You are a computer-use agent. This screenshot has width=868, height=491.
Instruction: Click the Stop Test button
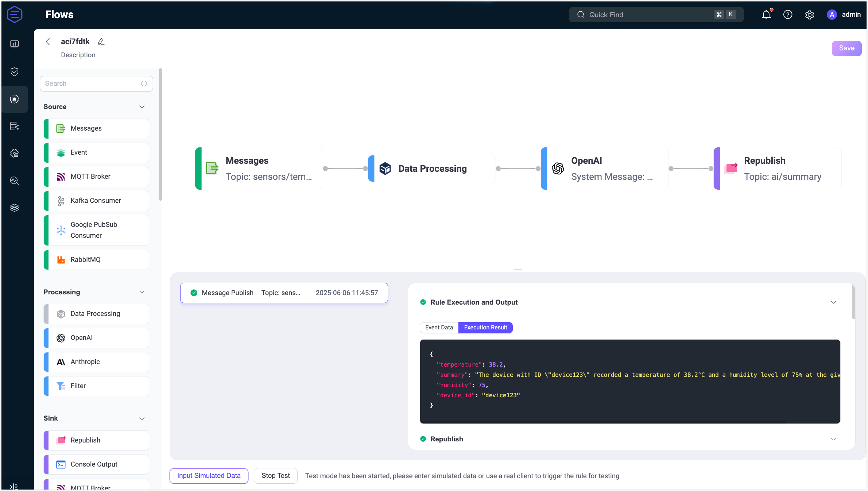[x=275, y=476]
